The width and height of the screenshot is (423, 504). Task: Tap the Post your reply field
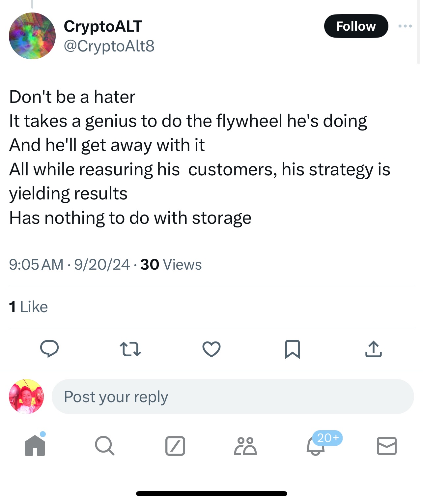233,397
